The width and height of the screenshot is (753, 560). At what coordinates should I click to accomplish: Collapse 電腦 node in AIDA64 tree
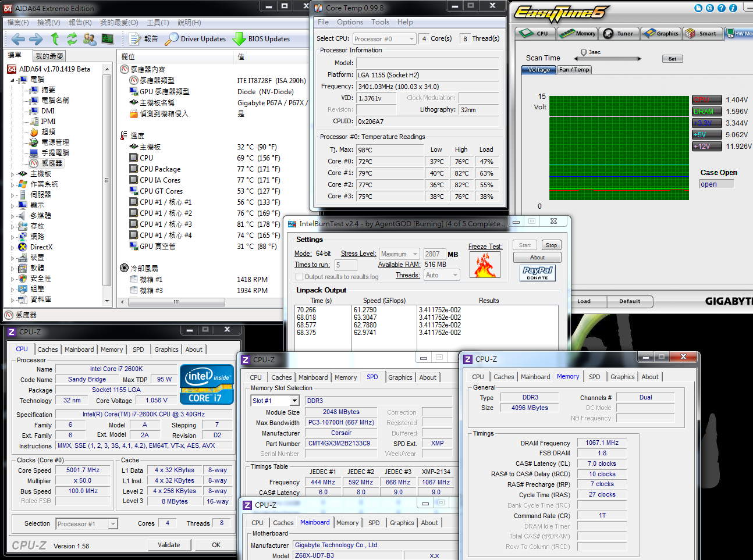[13, 80]
